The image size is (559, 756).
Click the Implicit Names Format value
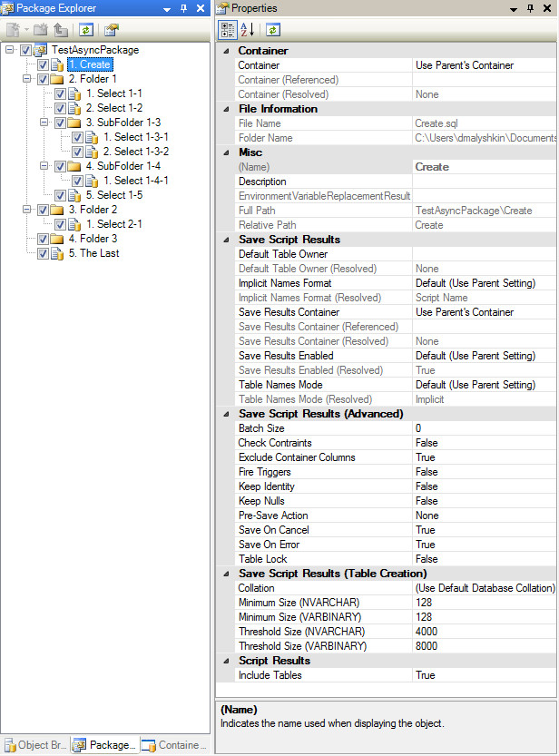485,283
